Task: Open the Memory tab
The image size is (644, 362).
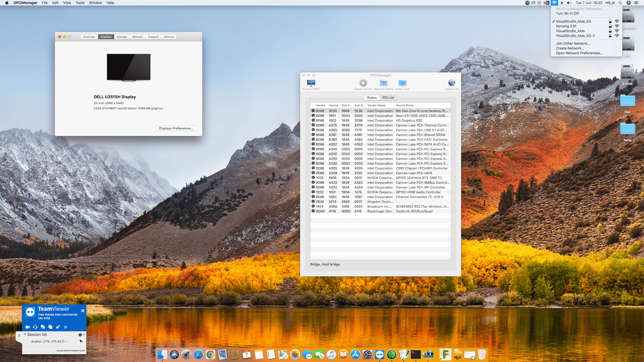Action: pos(138,37)
